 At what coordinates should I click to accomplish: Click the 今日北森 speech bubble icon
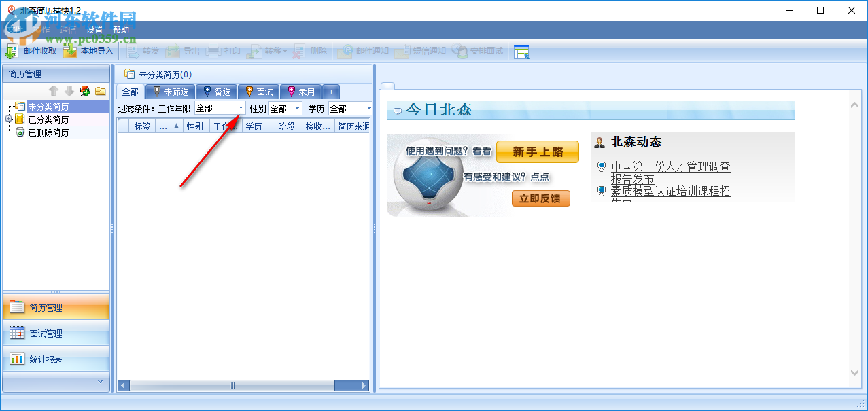[398, 110]
